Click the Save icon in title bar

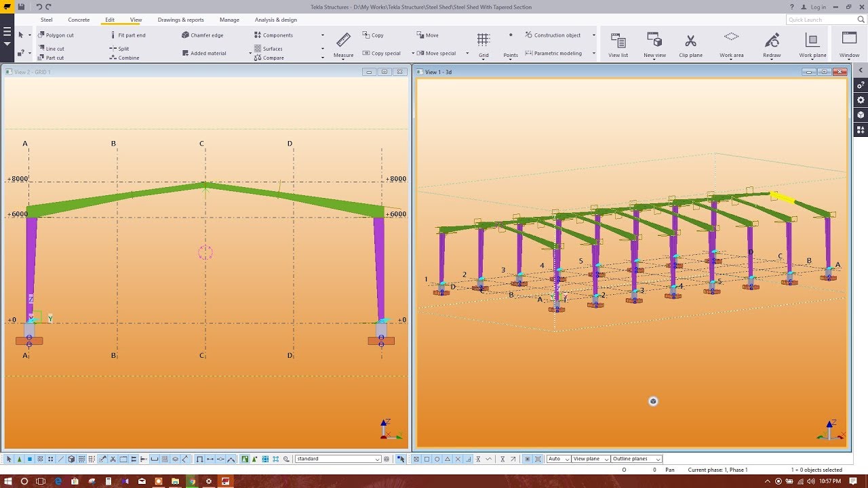21,7
